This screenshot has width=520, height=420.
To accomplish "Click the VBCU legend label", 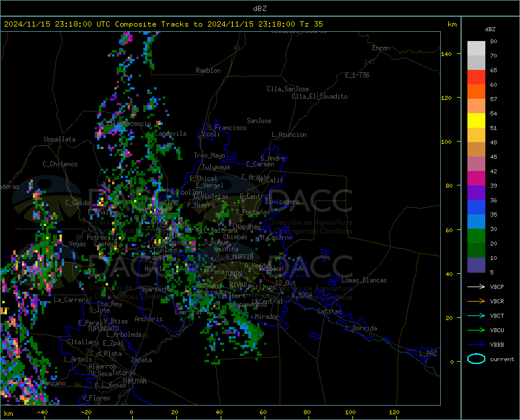I will [x=497, y=330].
